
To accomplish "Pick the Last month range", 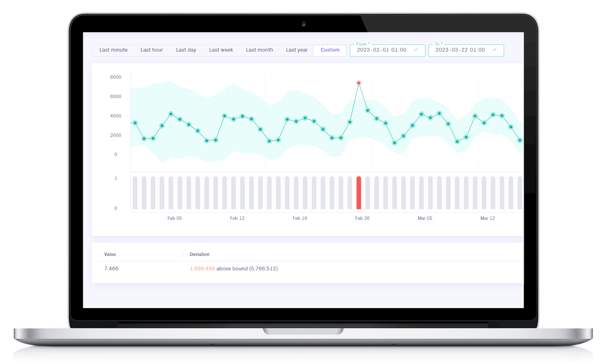I will click(x=259, y=50).
